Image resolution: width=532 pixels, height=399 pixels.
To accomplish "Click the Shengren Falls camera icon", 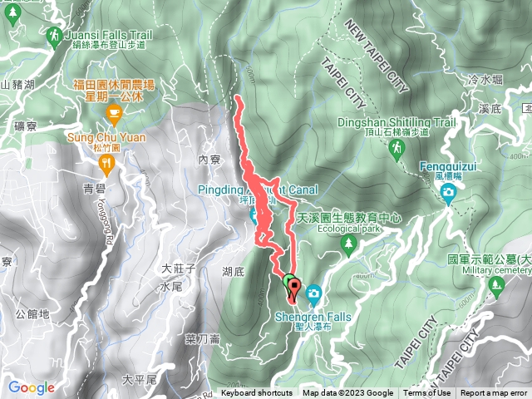I will [x=314, y=294].
